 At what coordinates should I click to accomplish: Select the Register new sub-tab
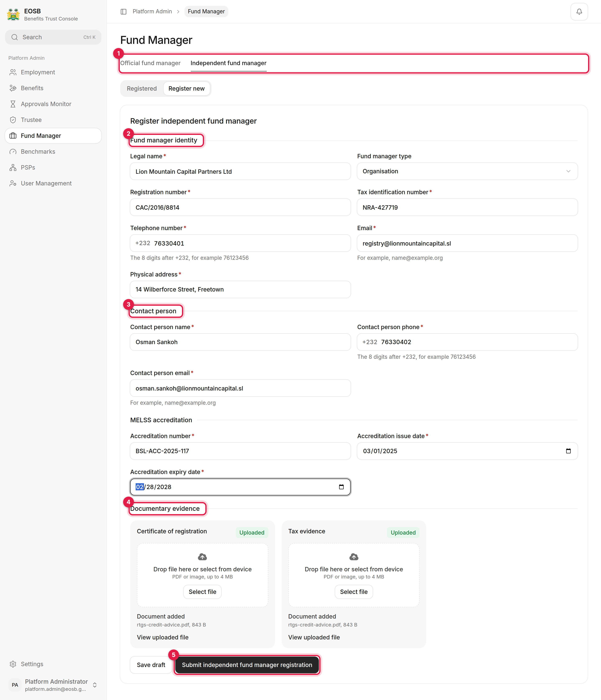pos(186,89)
